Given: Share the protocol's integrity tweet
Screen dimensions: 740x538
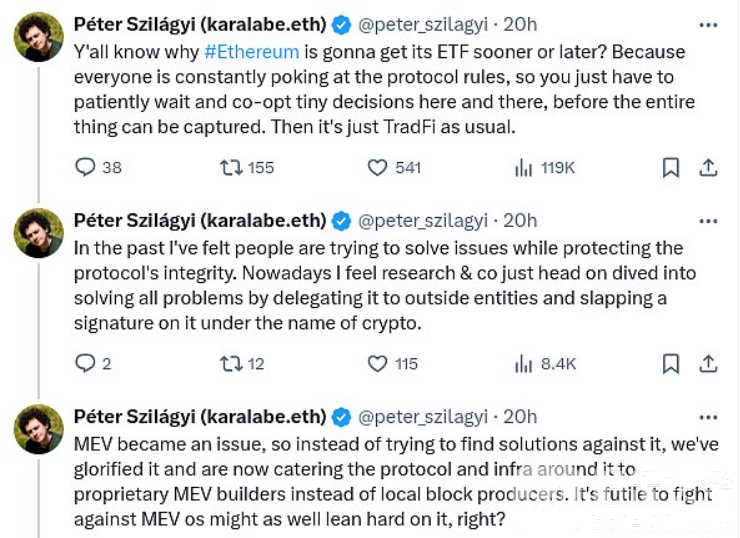Looking at the screenshot, I should 708,364.
